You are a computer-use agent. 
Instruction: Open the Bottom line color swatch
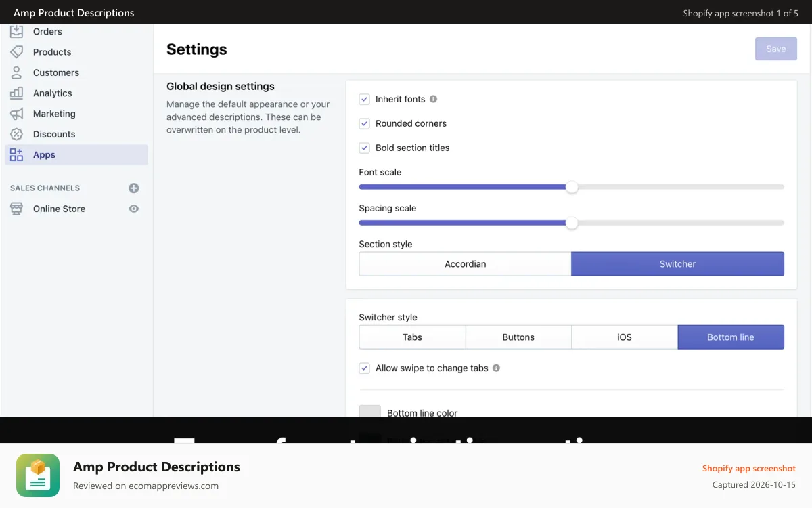(x=370, y=411)
